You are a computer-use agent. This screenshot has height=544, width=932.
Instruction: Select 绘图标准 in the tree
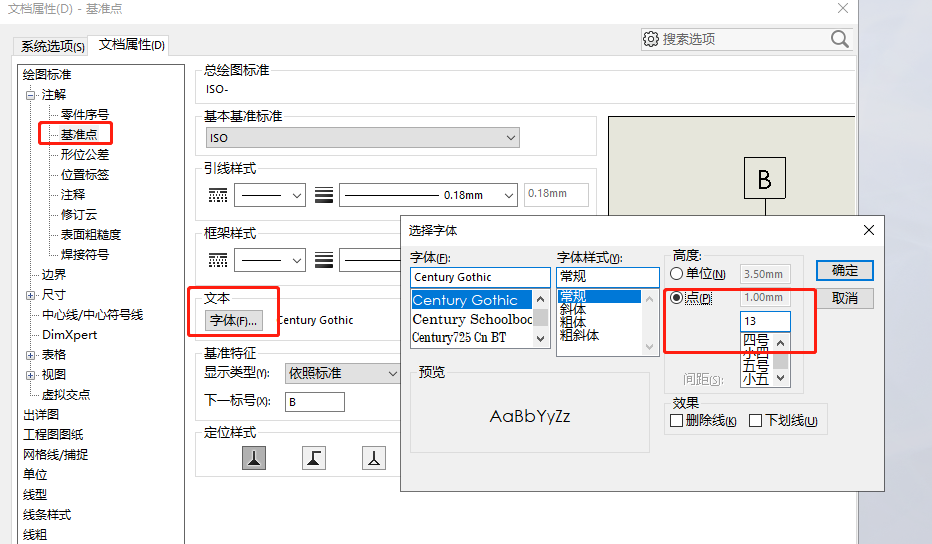click(x=47, y=75)
